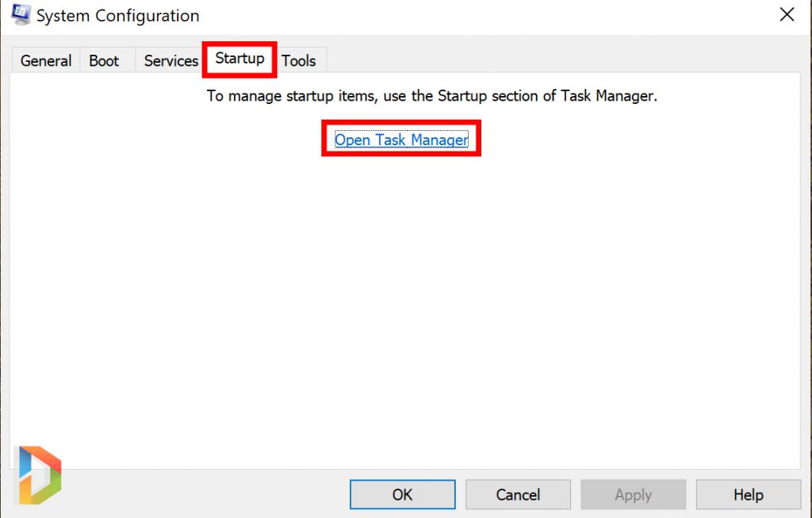Show the Tools tab
Screen dimensions: 812x518
click(x=299, y=61)
